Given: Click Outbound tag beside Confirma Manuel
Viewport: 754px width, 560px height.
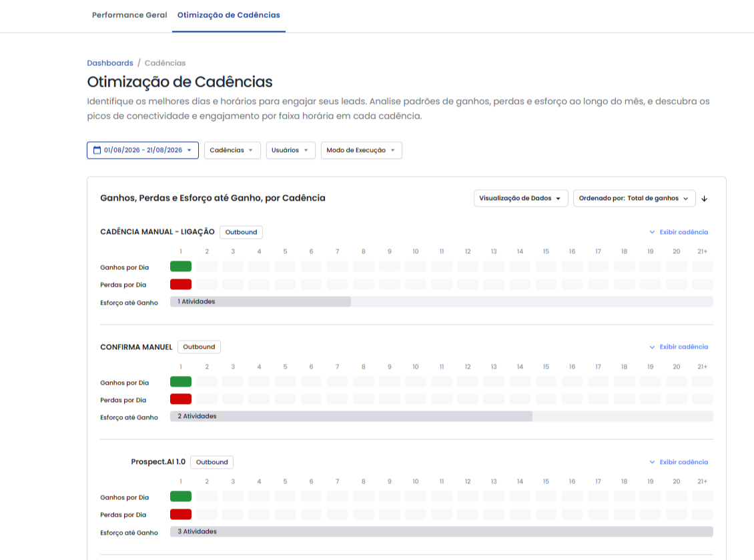Looking at the screenshot, I should point(199,347).
